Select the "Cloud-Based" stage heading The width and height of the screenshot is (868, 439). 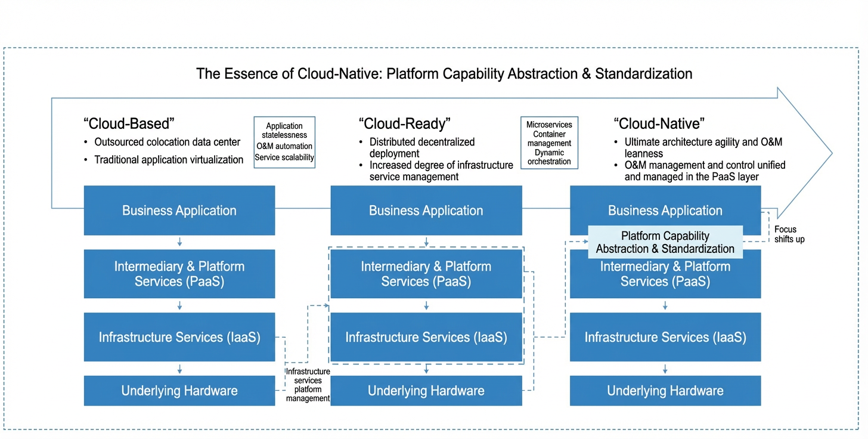tap(129, 123)
